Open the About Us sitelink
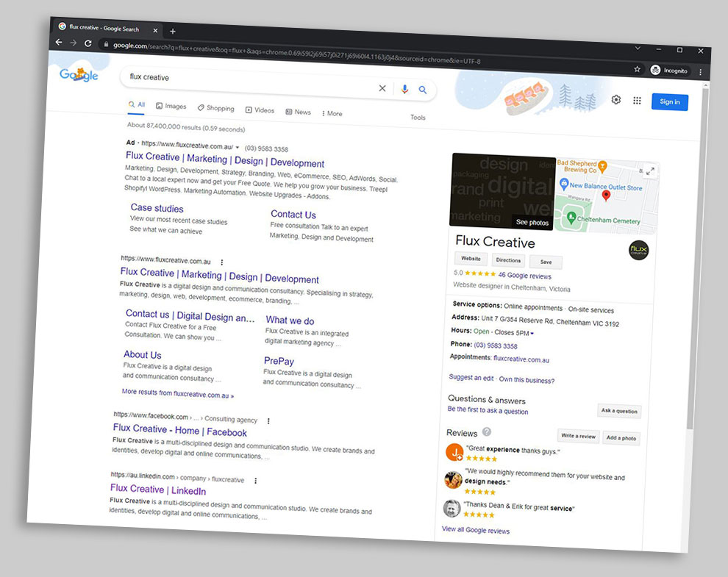 [143, 354]
